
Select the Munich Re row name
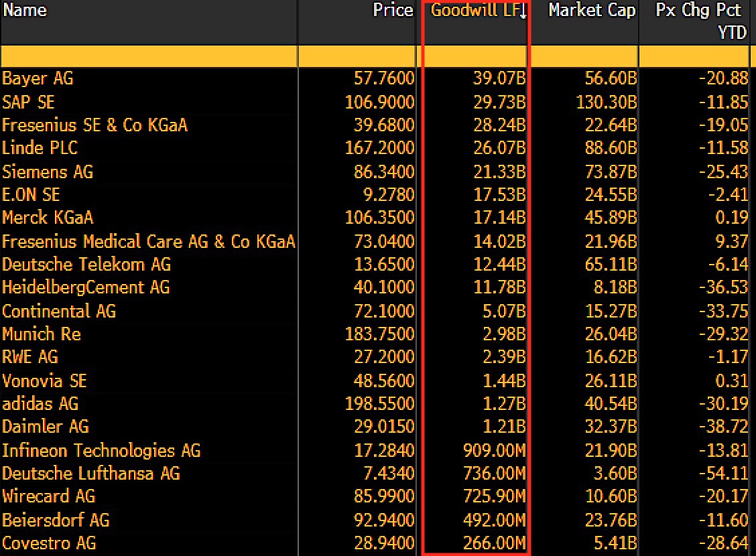[42, 334]
